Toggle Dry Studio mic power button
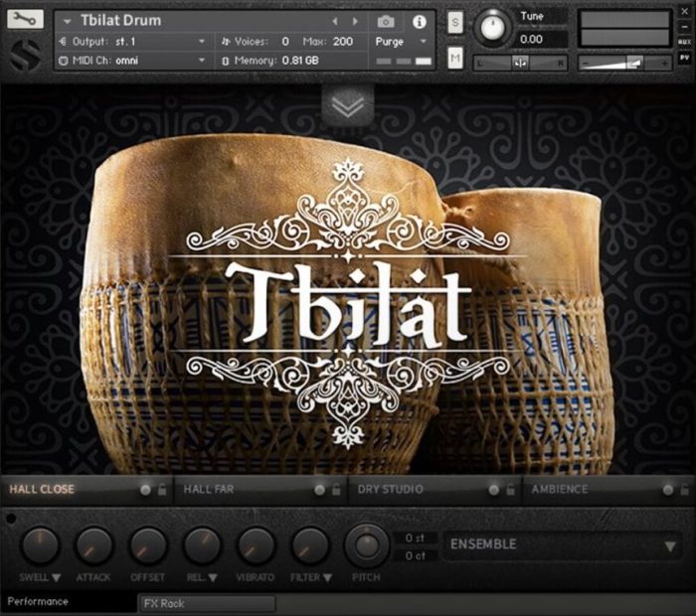 click(x=493, y=490)
